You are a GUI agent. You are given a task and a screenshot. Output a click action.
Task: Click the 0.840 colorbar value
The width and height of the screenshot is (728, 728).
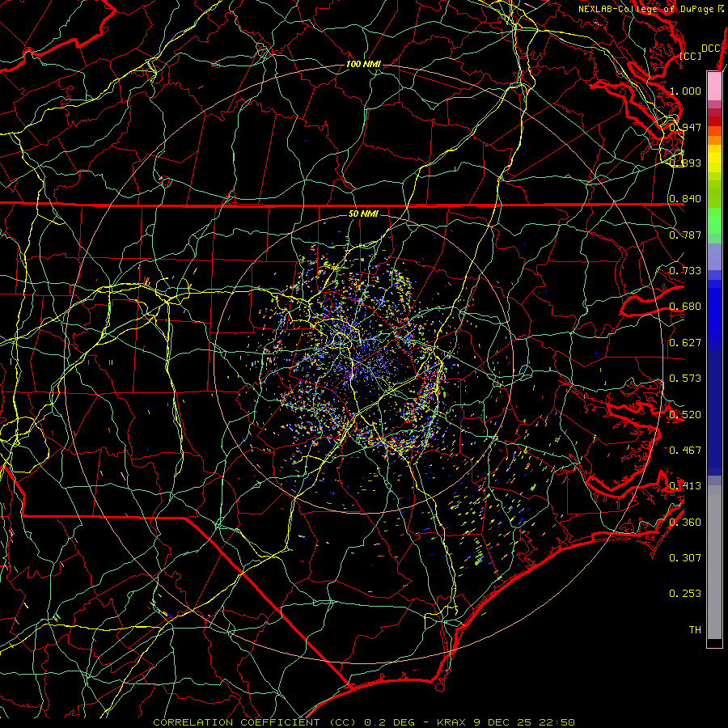tap(685, 199)
